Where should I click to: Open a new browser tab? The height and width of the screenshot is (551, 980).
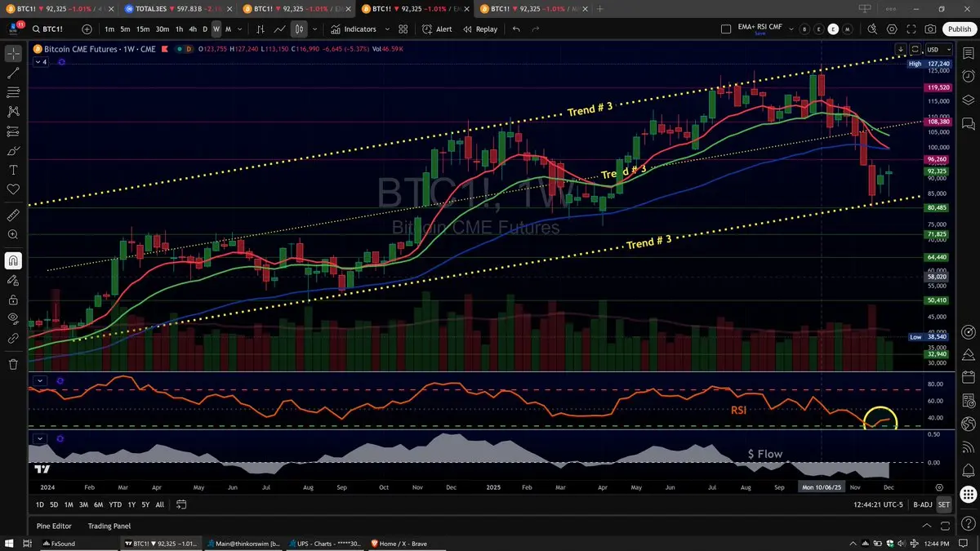pos(600,8)
